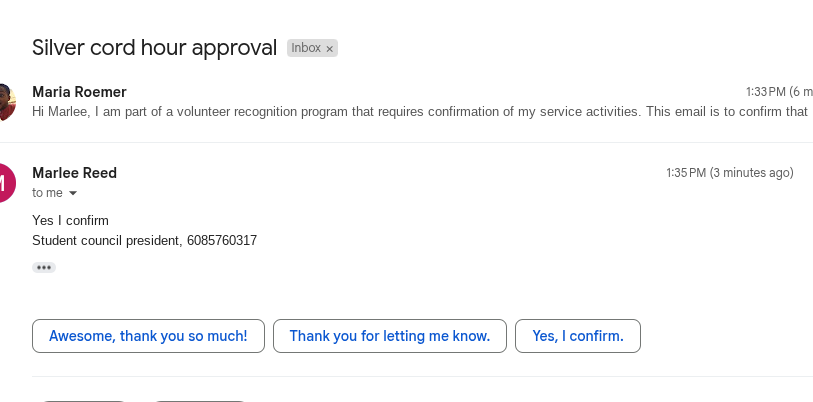Click the Inbox label chip text
Viewport: 813px width, 402px height.
point(305,48)
